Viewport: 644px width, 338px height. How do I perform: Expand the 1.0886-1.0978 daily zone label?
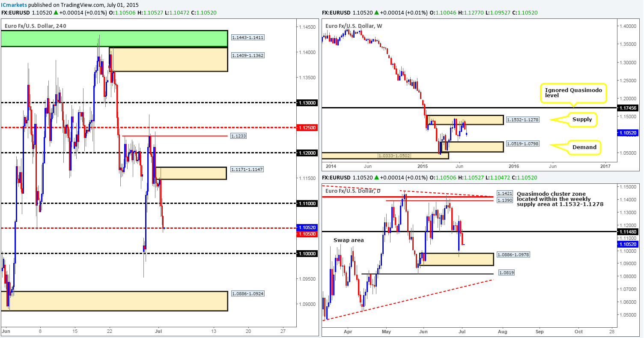coord(513,254)
